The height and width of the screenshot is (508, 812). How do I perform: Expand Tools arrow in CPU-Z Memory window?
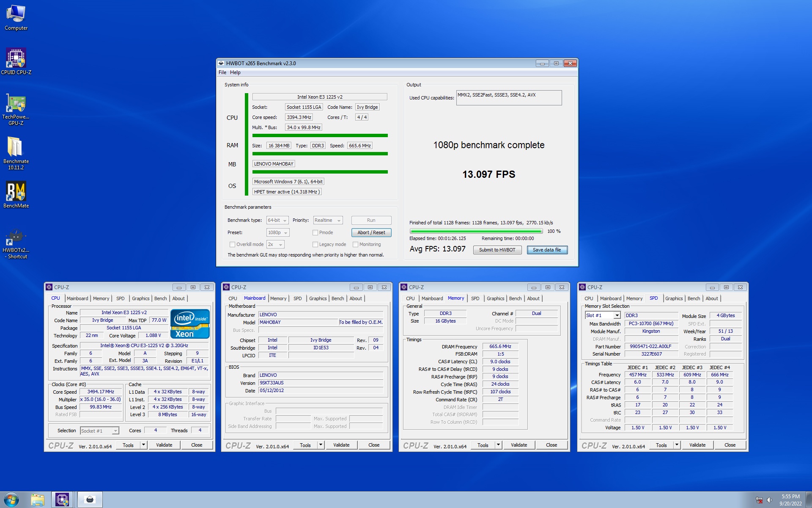498,445
